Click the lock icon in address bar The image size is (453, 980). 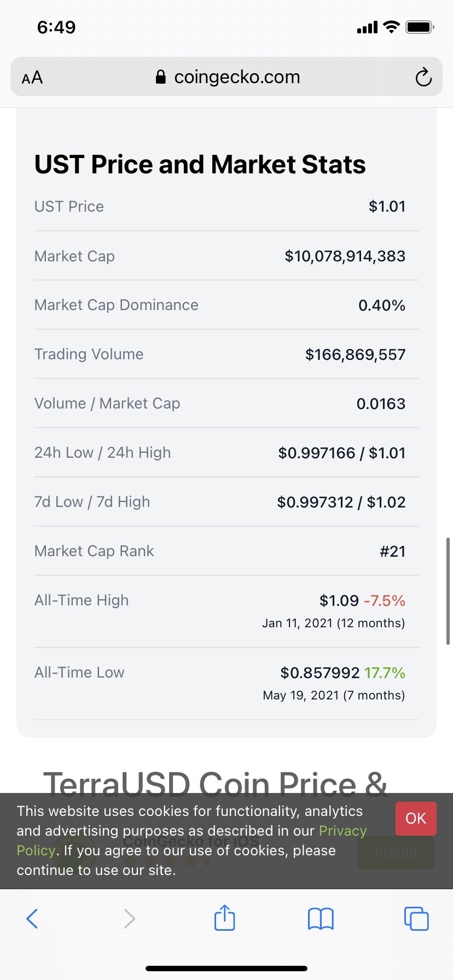coord(161,77)
